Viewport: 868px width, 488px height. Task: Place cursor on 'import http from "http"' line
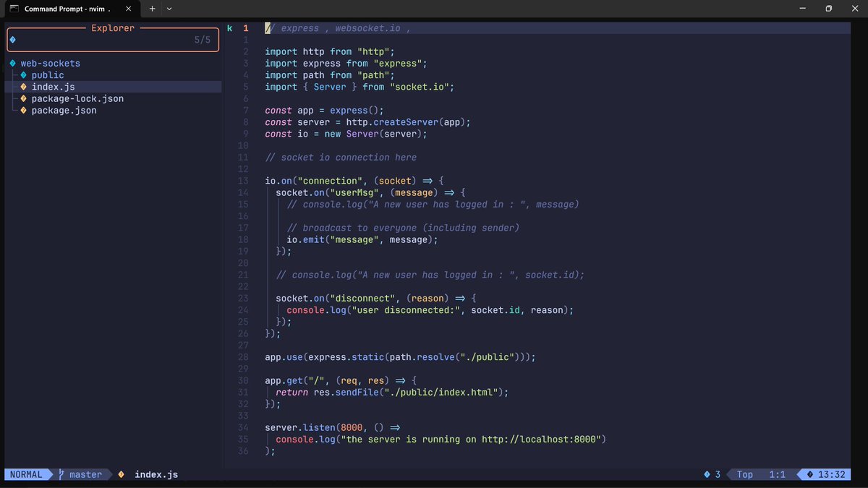pyautogui.click(x=329, y=52)
